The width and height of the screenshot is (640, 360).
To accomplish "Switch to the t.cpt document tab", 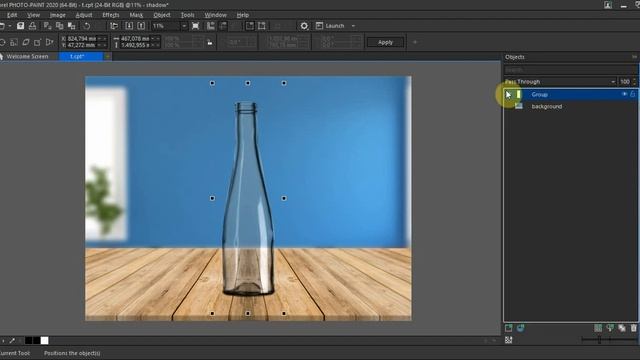I will click(80, 56).
